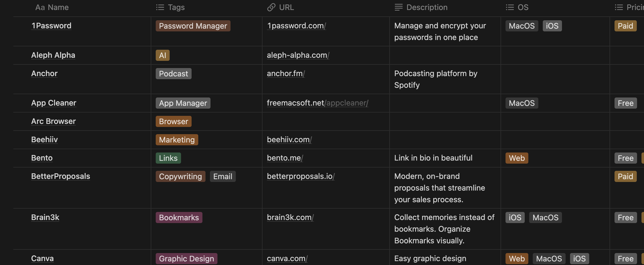The image size is (644, 265).
Task: Open the Canva entry
Action: [43, 258]
